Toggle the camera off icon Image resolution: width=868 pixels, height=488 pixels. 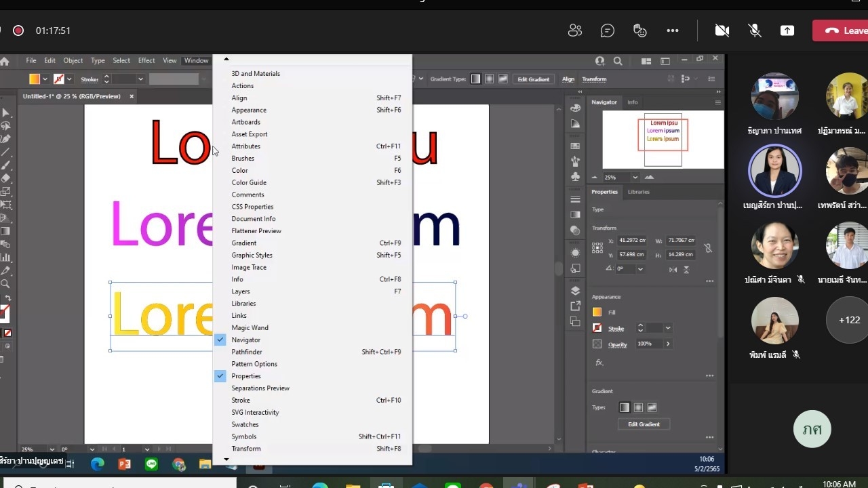[x=722, y=30]
